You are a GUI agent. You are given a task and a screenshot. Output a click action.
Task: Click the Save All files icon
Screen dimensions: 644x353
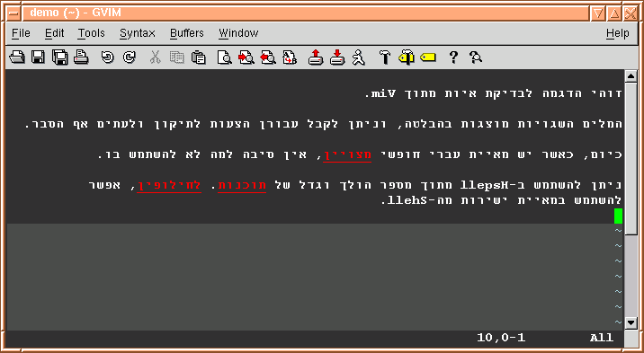click(60, 57)
